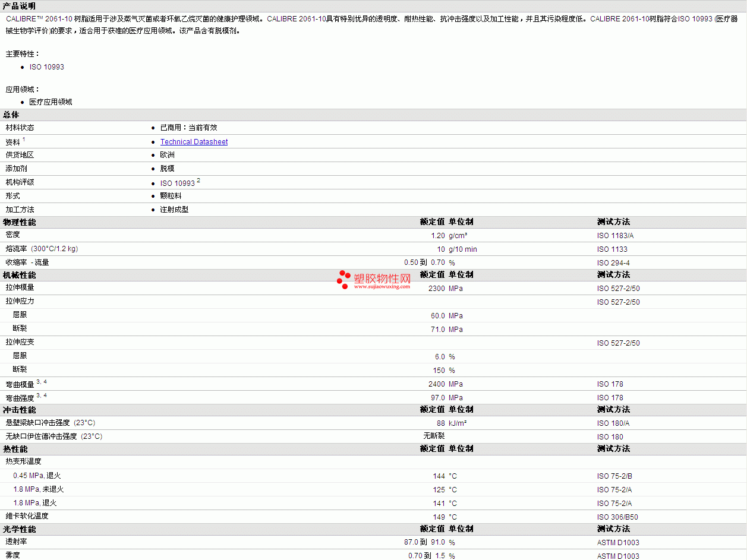This screenshot has height=560, width=747.
Task: Select the unit g/10 min
Action: click(x=463, y=249)
